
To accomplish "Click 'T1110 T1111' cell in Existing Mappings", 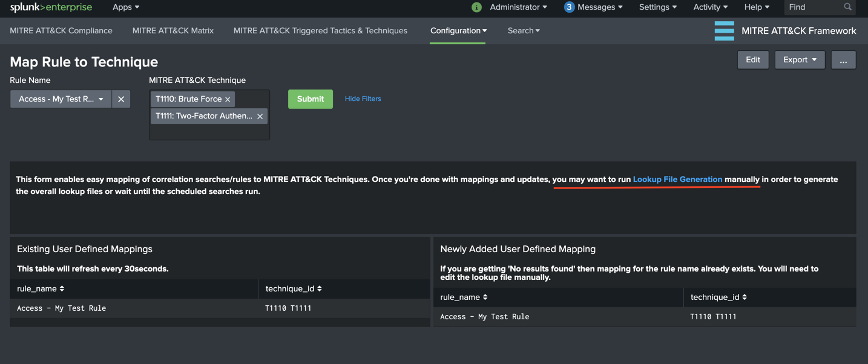I will [x=288, y=308].
